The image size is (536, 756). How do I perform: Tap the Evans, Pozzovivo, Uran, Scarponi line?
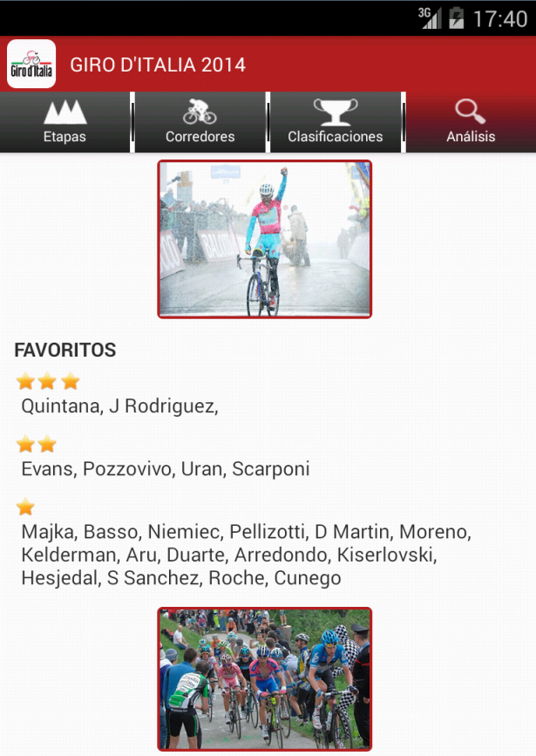[x=166, y=468]
